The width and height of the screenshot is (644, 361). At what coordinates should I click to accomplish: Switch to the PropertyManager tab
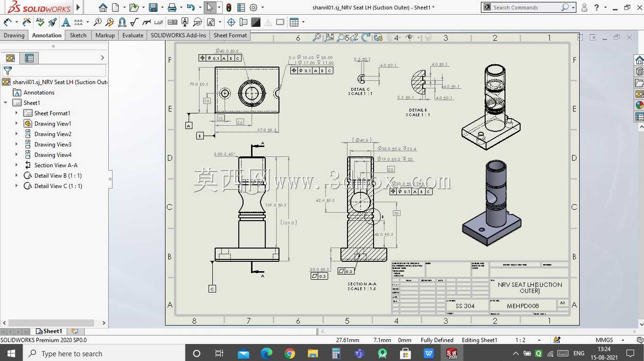point(29,58)
